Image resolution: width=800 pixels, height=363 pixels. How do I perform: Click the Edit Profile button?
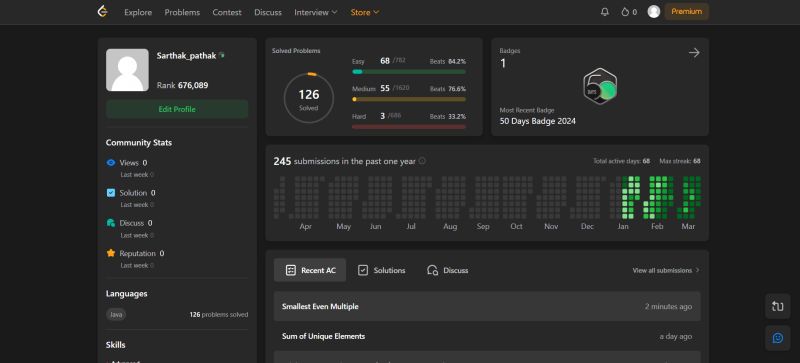tap(177, 109)
